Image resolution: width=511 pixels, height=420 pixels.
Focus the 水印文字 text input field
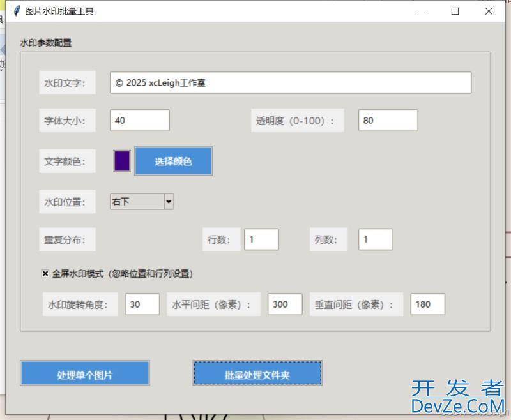291,83
